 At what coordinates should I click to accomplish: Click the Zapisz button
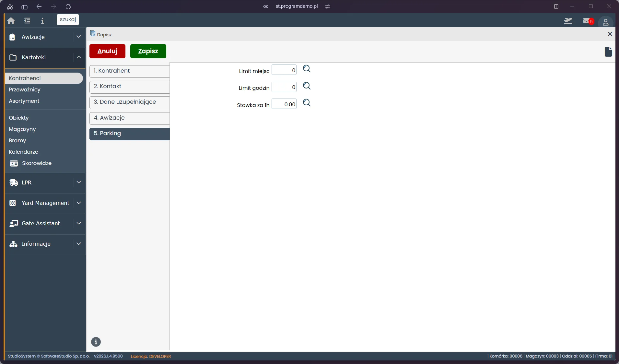tap(148, 51)
